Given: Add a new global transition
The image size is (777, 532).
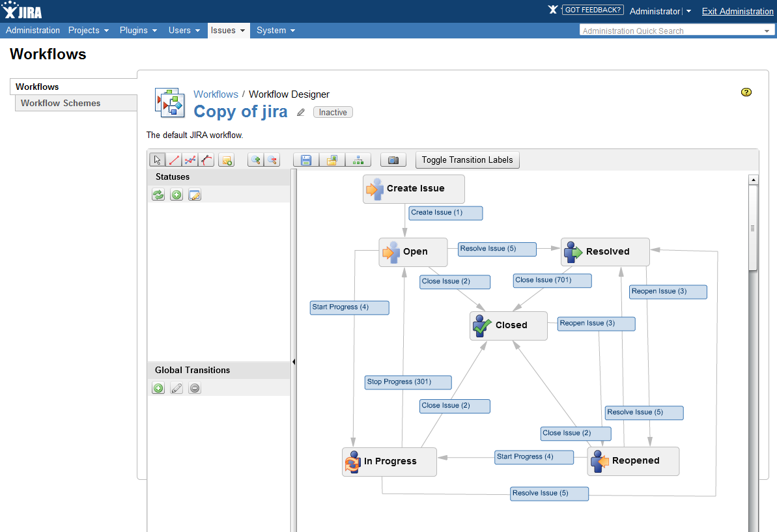Looking at the screenshot, I should (158, 388).
